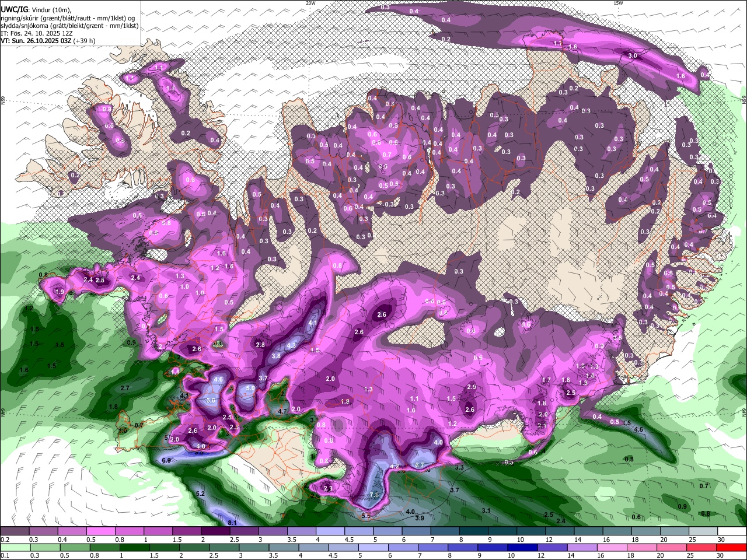This screenshot has height=560, width=747.
Task: Click the '6.7' value on the map
Action: [419, 465]
